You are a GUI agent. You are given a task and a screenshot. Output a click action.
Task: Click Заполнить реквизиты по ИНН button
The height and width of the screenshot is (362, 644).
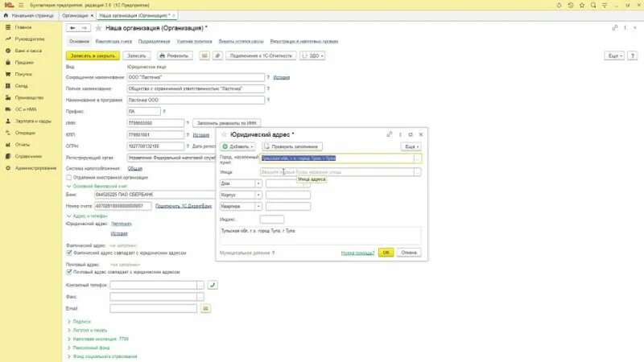(x=226, y=123)
